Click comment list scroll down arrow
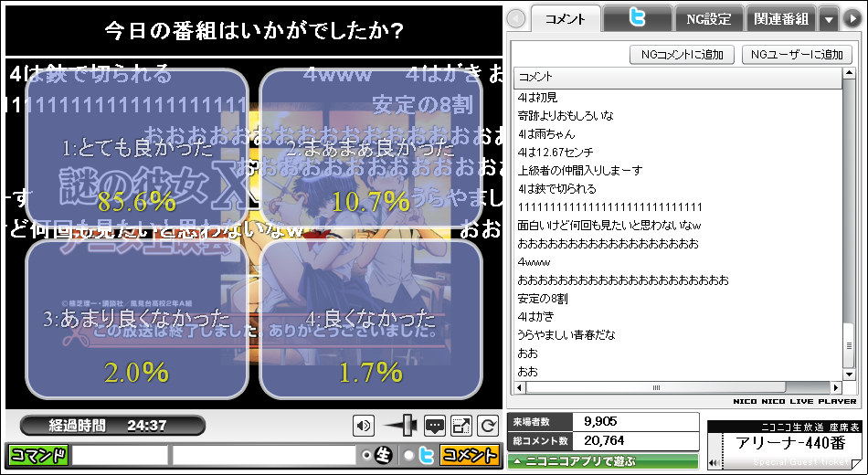Viewport: 868px width, 475px height. 849,375
